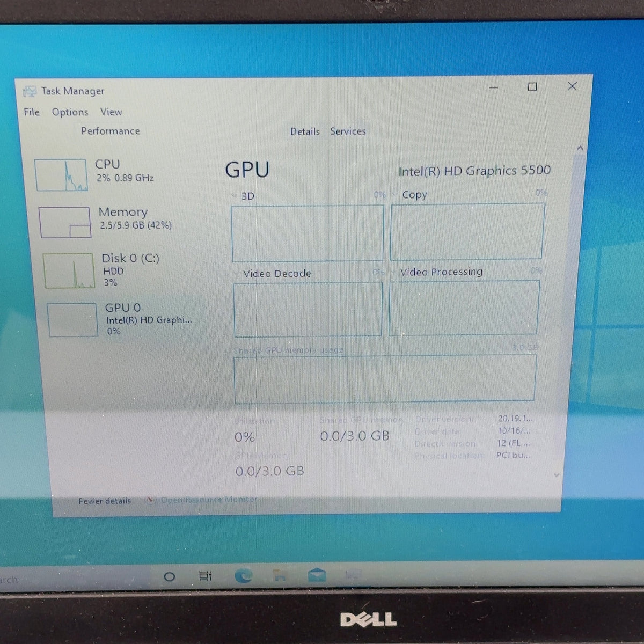Open the 3D engine graph dropdown
This screenshot has height=644, width=644.
click(235, 196)
